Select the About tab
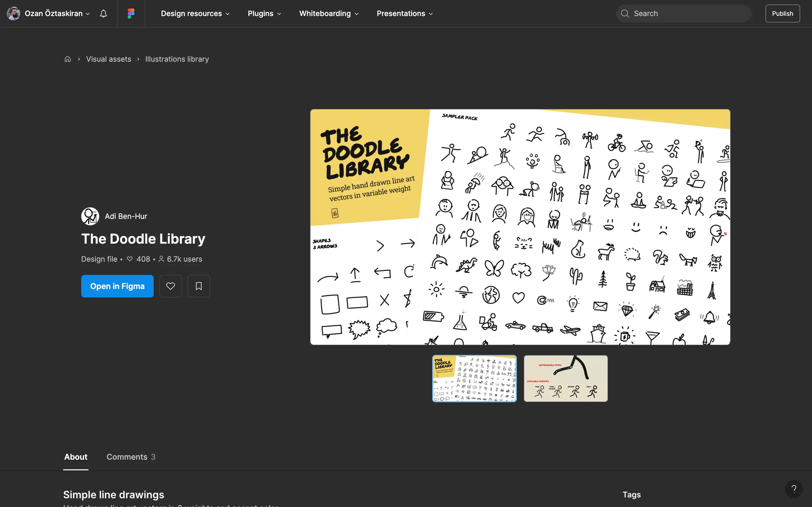The image size is (812, 507). (x=76, y=457)
